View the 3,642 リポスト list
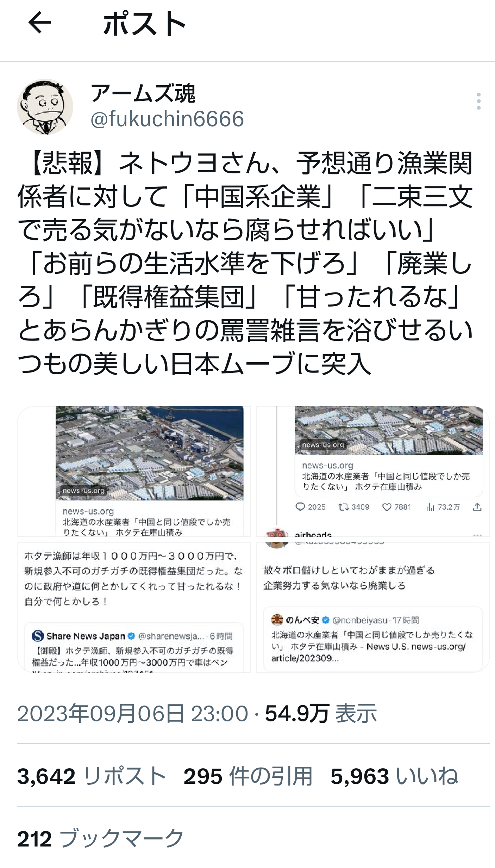The image size is (495, 868). tap(92, 776)
